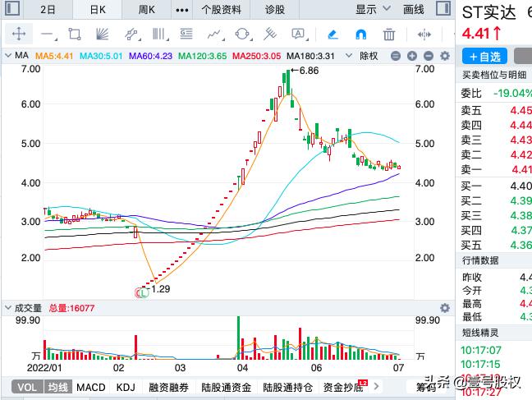The height and width of the screenshot is (400, 532).
Task: Select the 陆股通资金 indicator
Action: click(x=227, y=388)
